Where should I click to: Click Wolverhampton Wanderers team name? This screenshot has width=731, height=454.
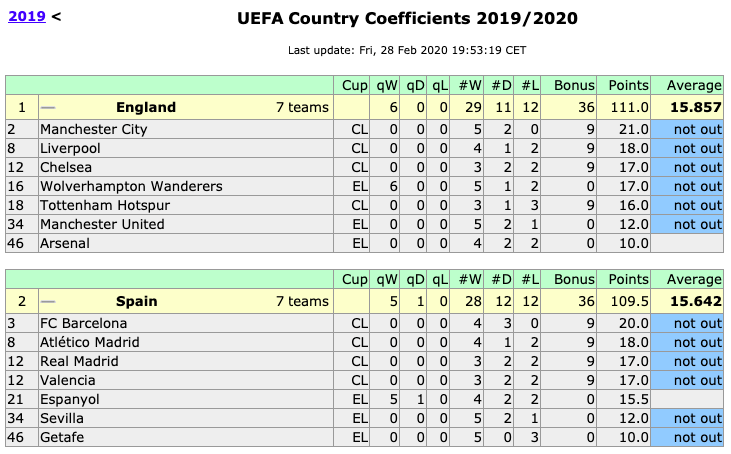(x=131, y=186)
